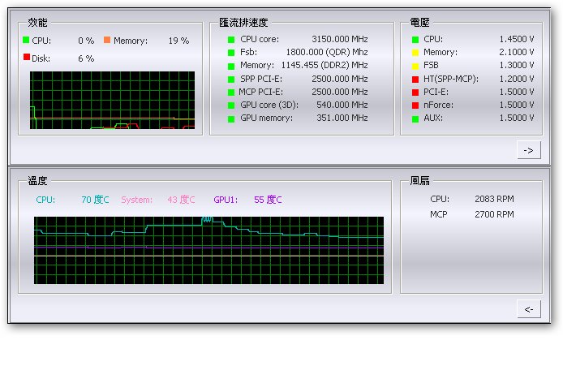
Task: Click the red nForce voltage indicator
Action: click(x=415, y=105)
